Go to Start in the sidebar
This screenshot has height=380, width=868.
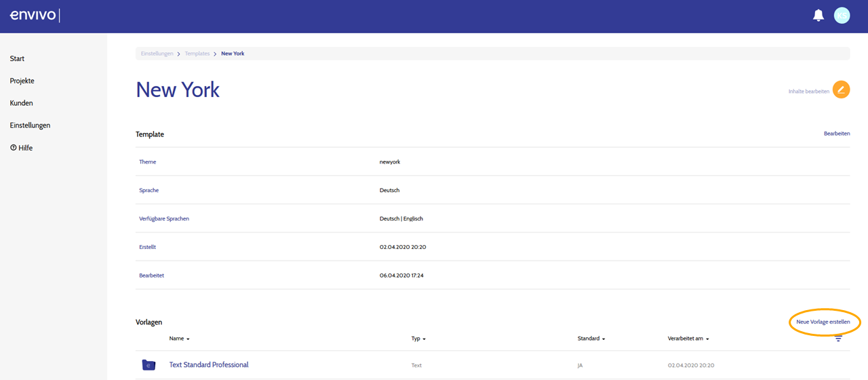(17, 59)
